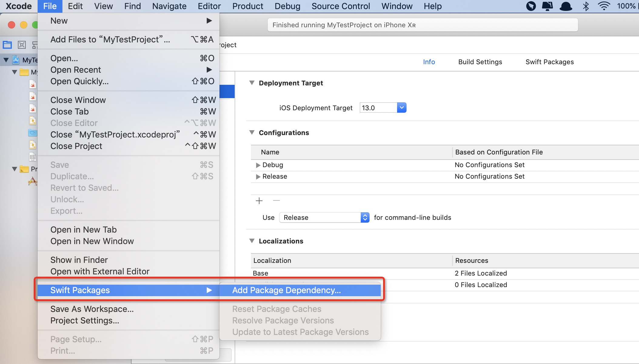This screenshot has width=639, height=364.
Task: Open the Debug menu in menu bar
Action: (x=287, y=6)
